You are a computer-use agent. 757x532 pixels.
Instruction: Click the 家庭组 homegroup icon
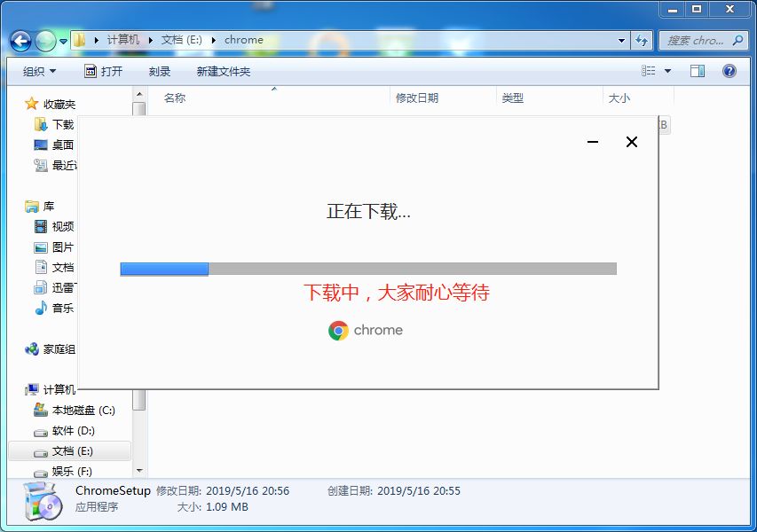point(32,348)
